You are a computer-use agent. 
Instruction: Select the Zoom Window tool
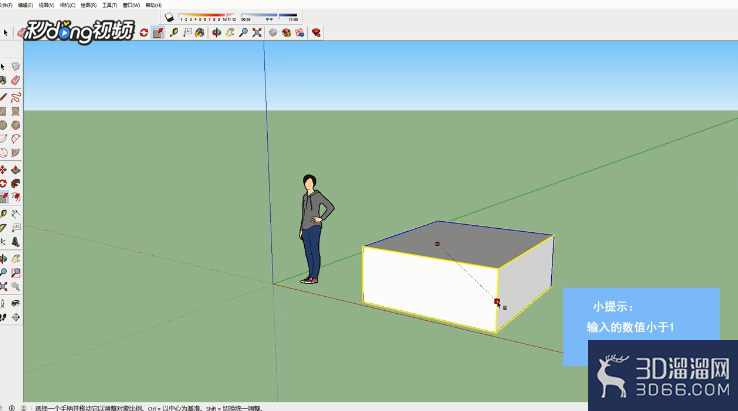(16, 273)
